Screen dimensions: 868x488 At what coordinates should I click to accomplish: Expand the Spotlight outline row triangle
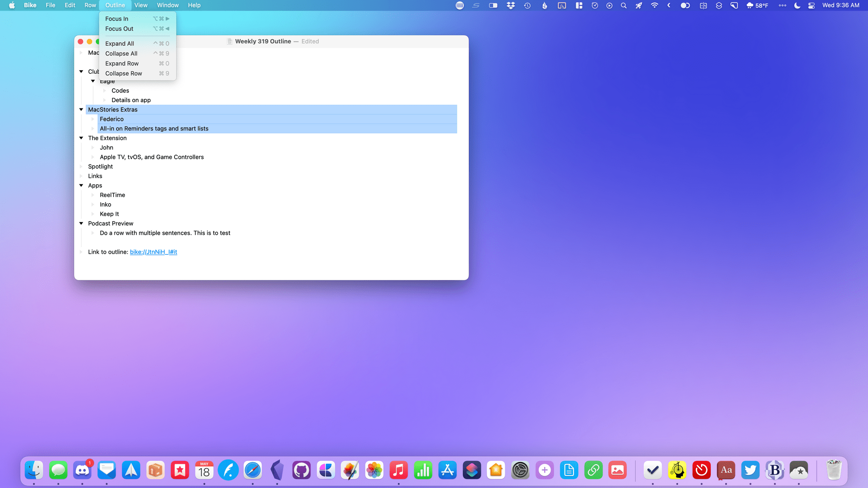click(x=81, y=166)
